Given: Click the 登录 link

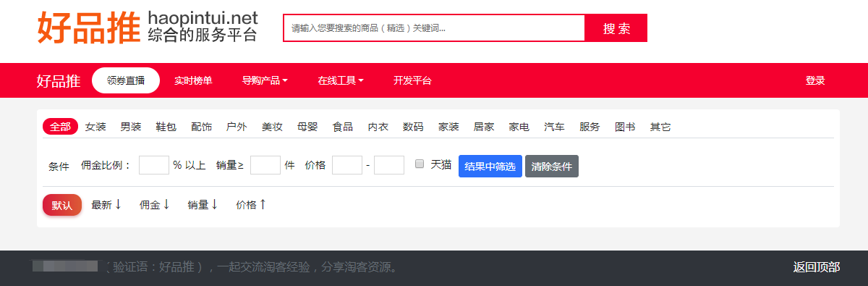Looking at the screenshot, I should click(x=815, y=80).
